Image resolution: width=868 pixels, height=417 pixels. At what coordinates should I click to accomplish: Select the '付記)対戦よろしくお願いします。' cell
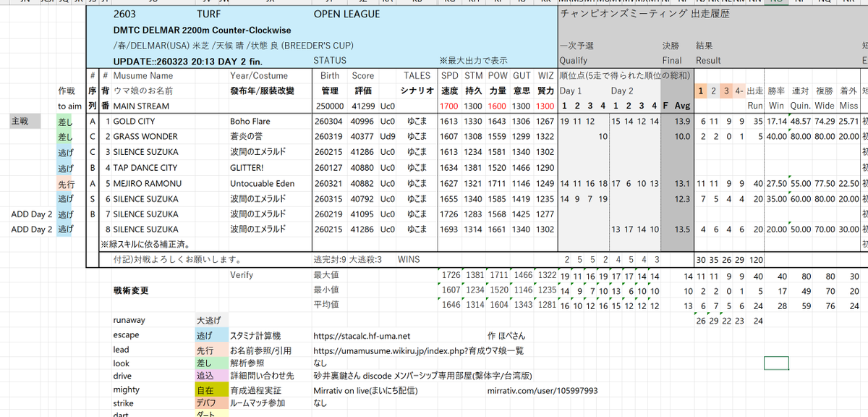click(177, 259)
